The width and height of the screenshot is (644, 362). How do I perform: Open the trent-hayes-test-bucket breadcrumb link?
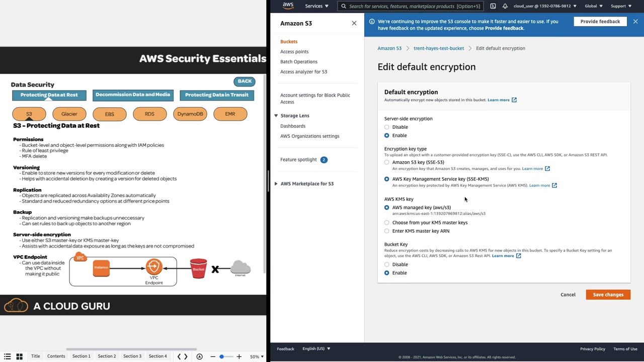pyautogui.click(x=439, y=48)
